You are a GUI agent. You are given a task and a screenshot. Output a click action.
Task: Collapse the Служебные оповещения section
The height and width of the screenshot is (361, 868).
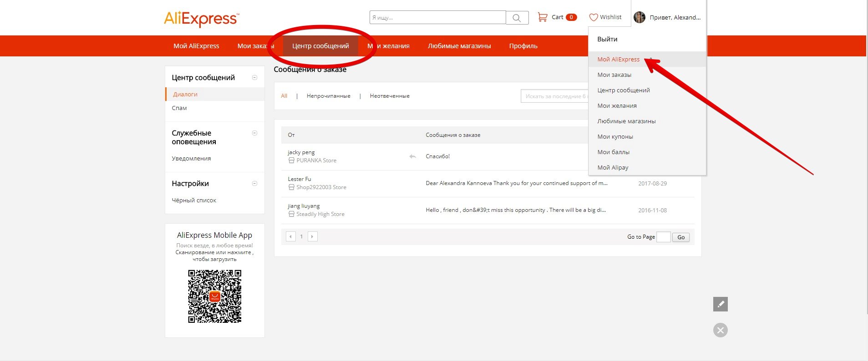[x=255, y=133]
